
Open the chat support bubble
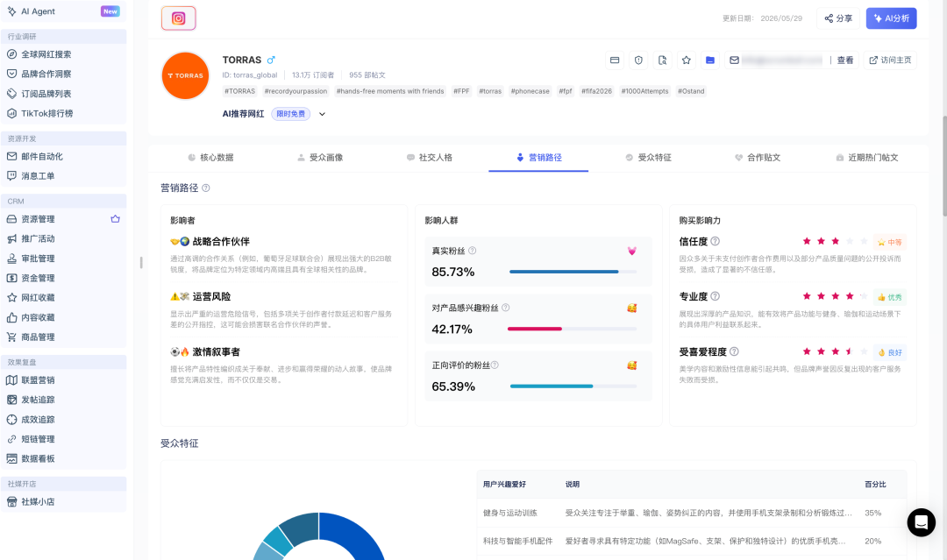[921, 522]
